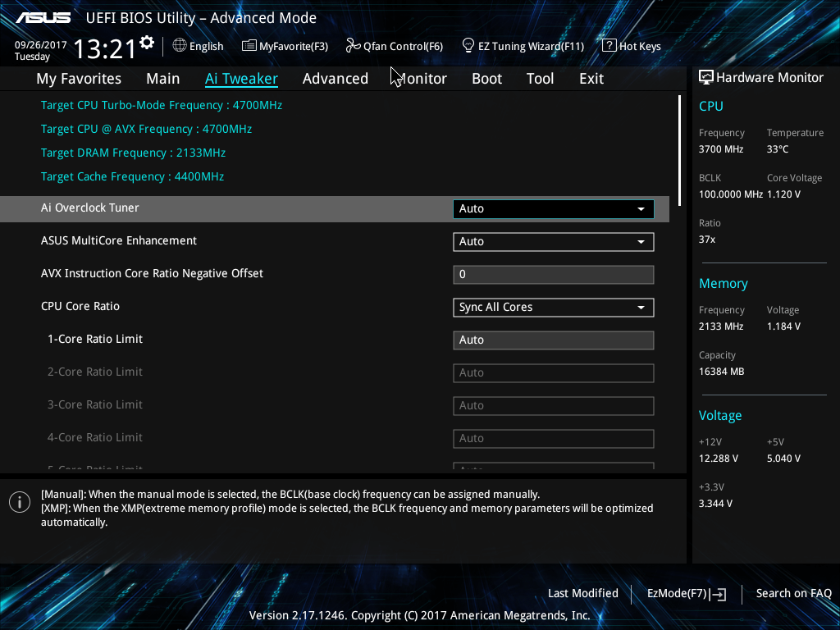The height and width of the screenshot is (630, 840).
Task: Click the Search on FAQ link
Action: point(793,593)
